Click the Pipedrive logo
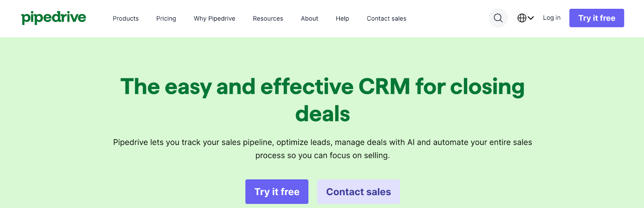 point(54,18)
